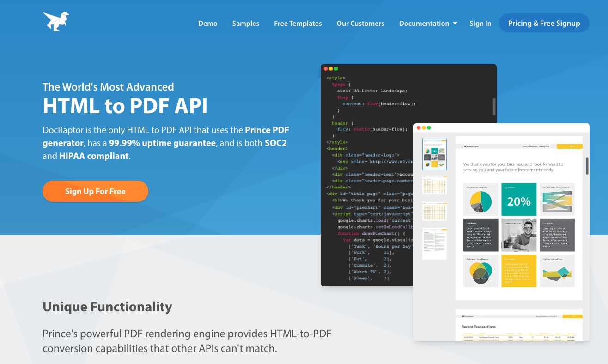Click the Google Charts pie chart in the PDF preview
Viewport: 608px width, 364px height.
point(480,199)
